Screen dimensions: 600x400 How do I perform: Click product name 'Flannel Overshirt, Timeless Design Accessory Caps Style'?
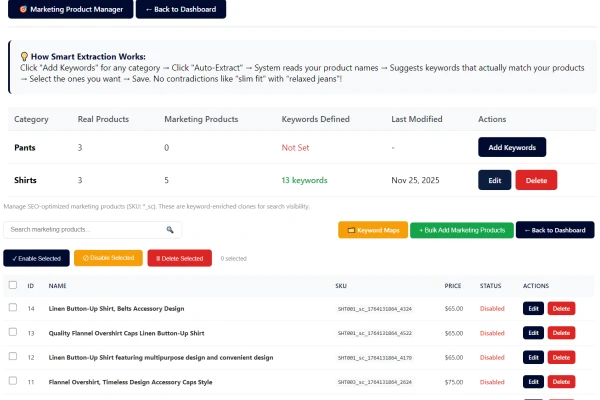point(130,382)
